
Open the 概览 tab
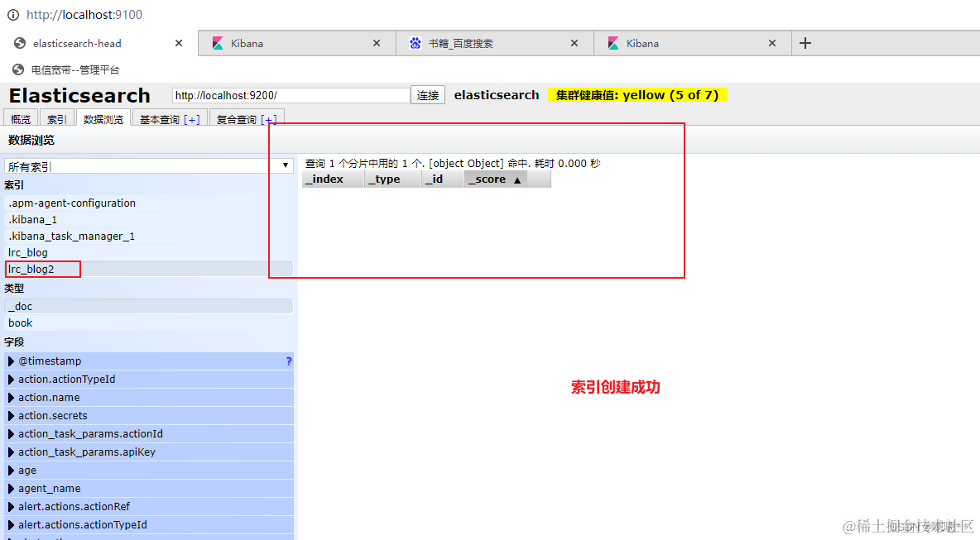click(x=21, y=118)
